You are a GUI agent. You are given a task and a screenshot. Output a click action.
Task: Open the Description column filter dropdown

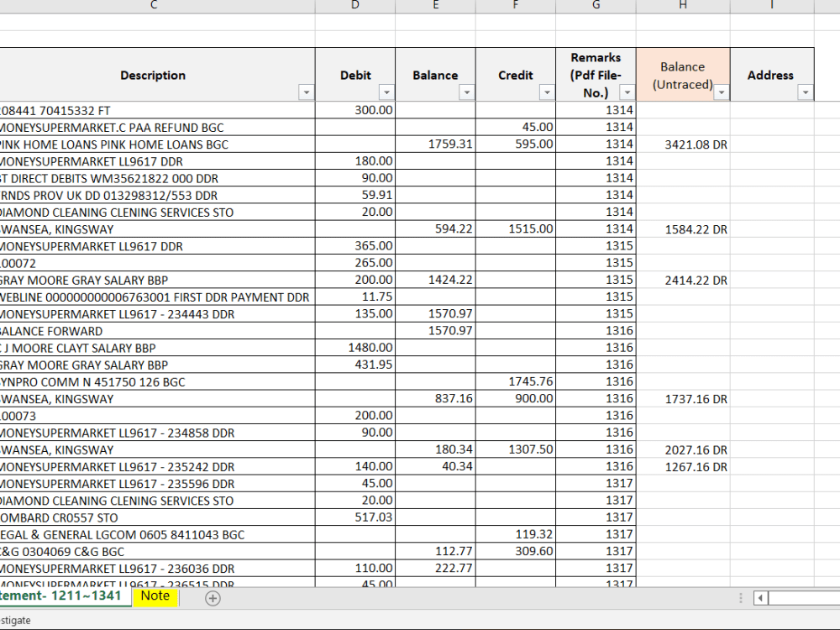pos(306,92)
